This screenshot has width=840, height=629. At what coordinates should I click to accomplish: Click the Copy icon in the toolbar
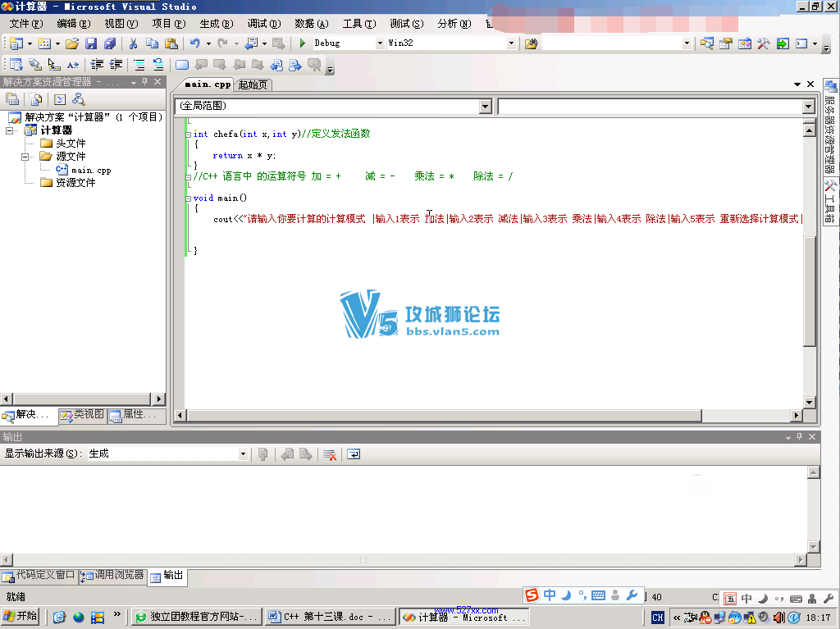pyautogui.click(x=152, y=43)
